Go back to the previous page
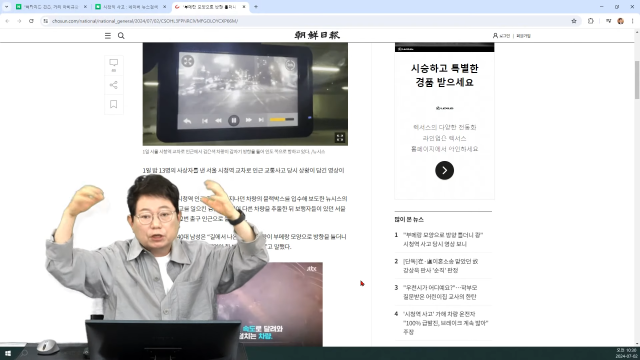Viewport: 640px width, 360px height. (7, 21)
